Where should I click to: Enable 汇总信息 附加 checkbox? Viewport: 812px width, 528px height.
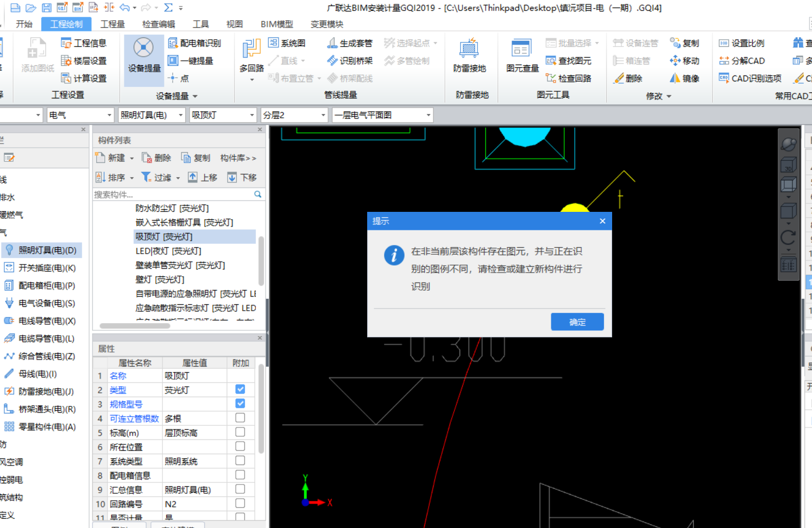pos(240,489)
